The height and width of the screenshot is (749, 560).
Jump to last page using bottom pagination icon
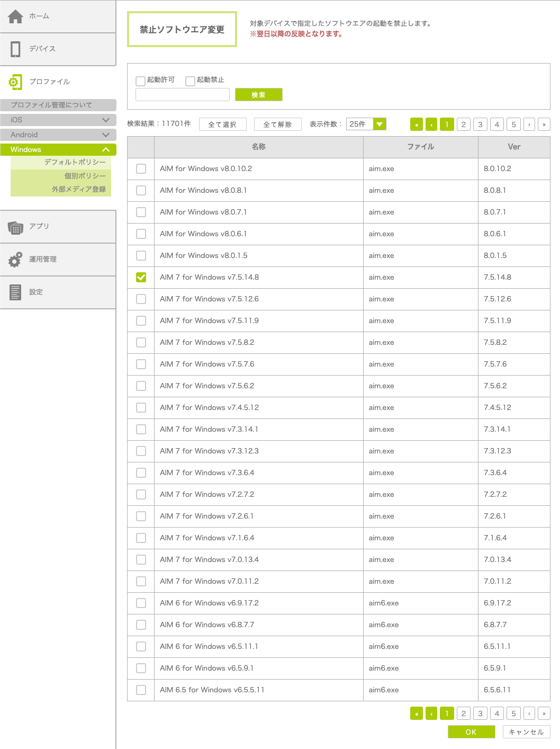(x=544, y=714)
